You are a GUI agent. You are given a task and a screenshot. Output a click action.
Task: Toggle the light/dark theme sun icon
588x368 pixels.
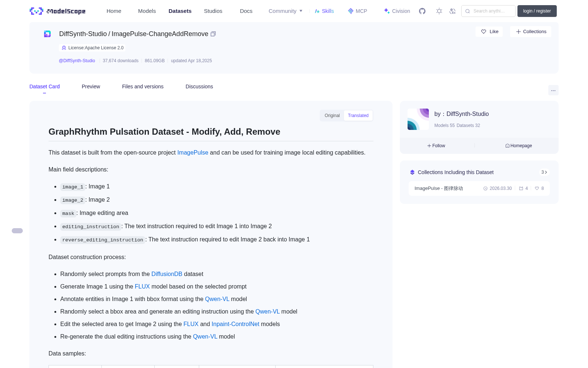pyautogui.click(x=439, y=11)
